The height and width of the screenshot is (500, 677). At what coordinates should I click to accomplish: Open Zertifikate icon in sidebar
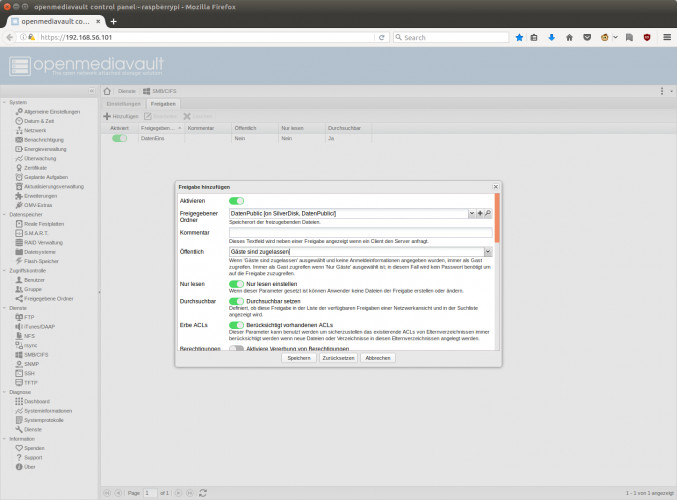click(x=19, y=168)
